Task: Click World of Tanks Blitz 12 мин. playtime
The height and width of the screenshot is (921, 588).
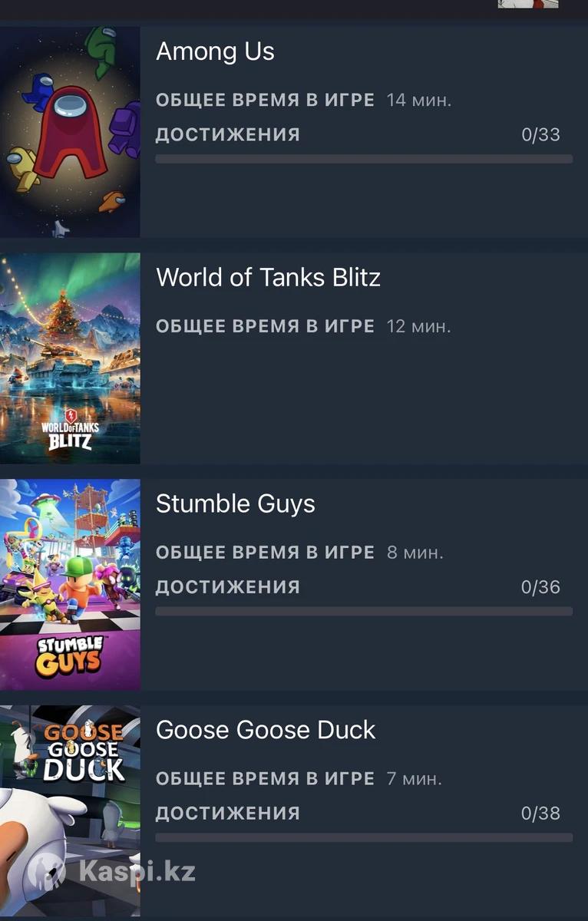Action: pos(419,326)
